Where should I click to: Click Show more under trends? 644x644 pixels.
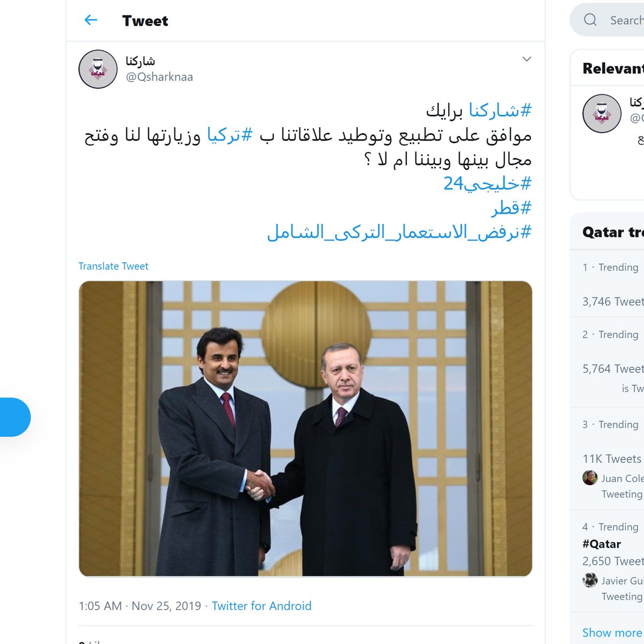coord(611,633)
